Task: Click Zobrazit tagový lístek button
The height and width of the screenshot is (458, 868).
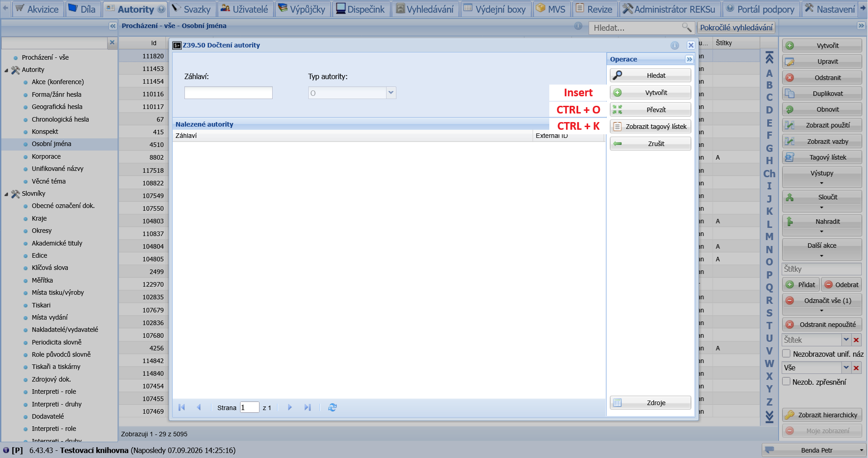Action: point(650,127)
